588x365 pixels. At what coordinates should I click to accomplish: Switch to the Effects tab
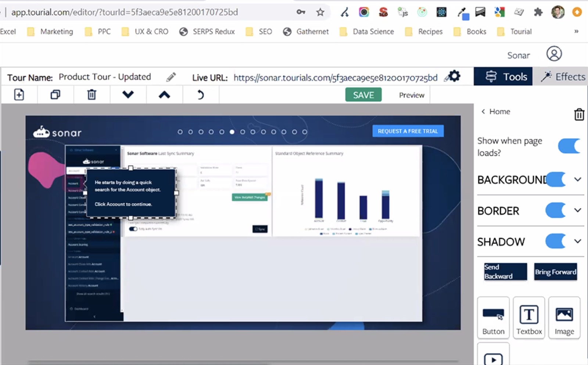(562, 77)
